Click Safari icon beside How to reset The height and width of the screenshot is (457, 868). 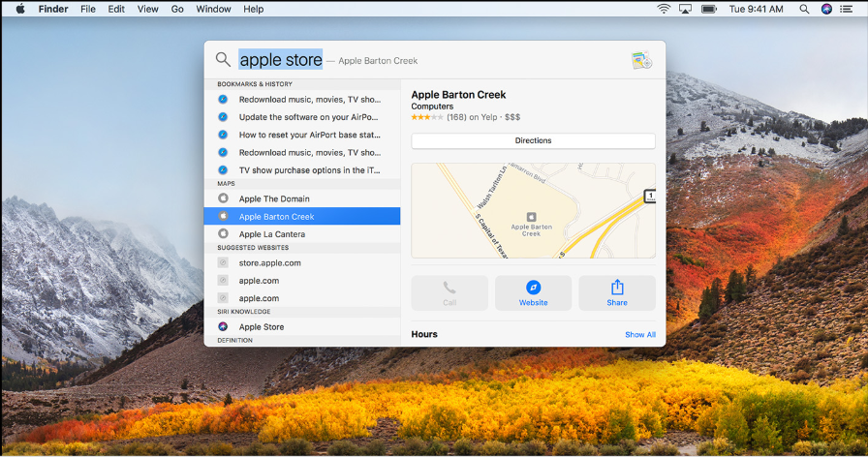pos(223,135)
